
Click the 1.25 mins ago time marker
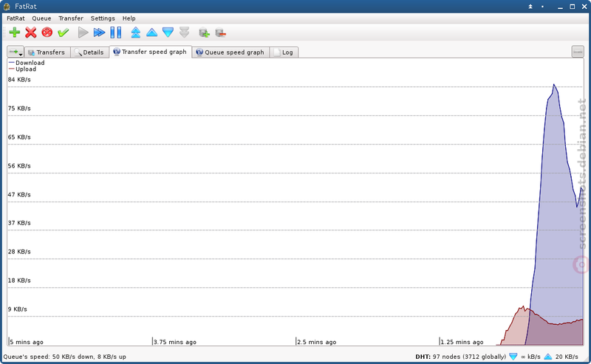click(x=462, y=342)
